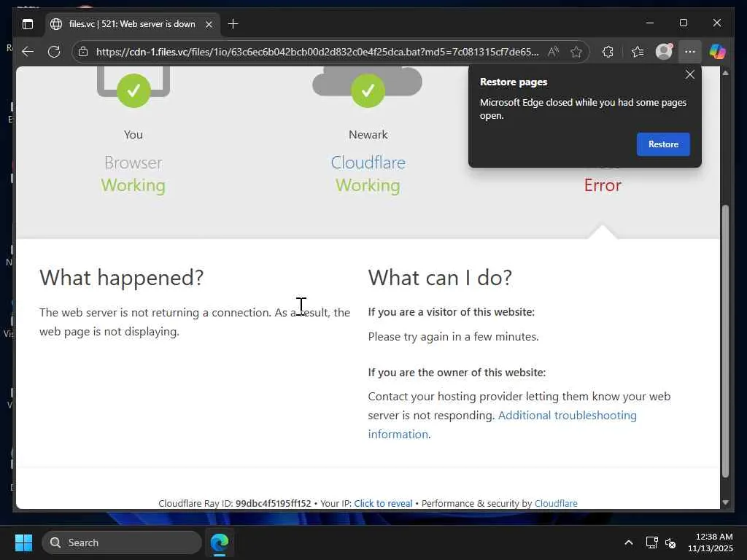747x560 pixels.
Task: Click the Ray ID 99dbc4f5195ff152 text
Action: pyautogui.click(x=273, y=503)
